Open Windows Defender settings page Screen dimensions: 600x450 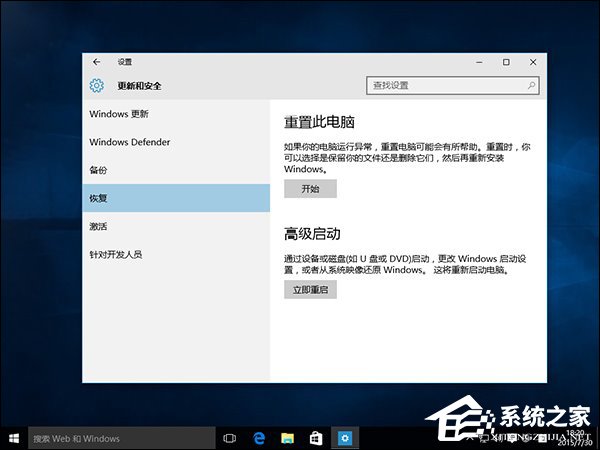[x=130, y=142]
